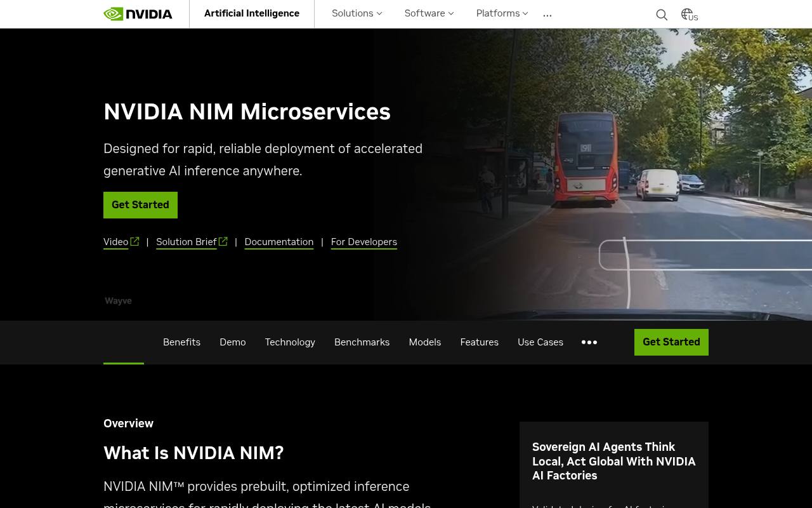Open the Features section tab
This screenshot has height=508, width=812.
(x=480, y=342)
